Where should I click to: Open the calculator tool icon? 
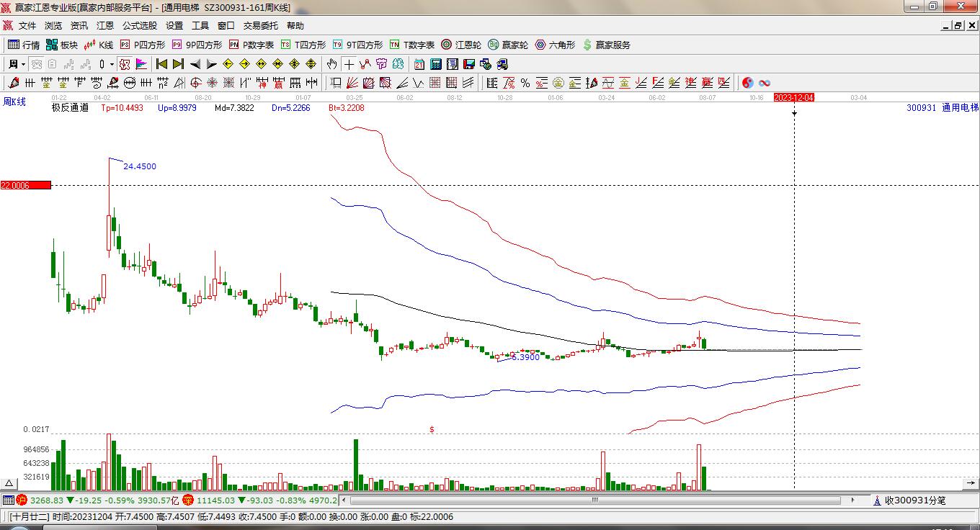click(435, 64)
